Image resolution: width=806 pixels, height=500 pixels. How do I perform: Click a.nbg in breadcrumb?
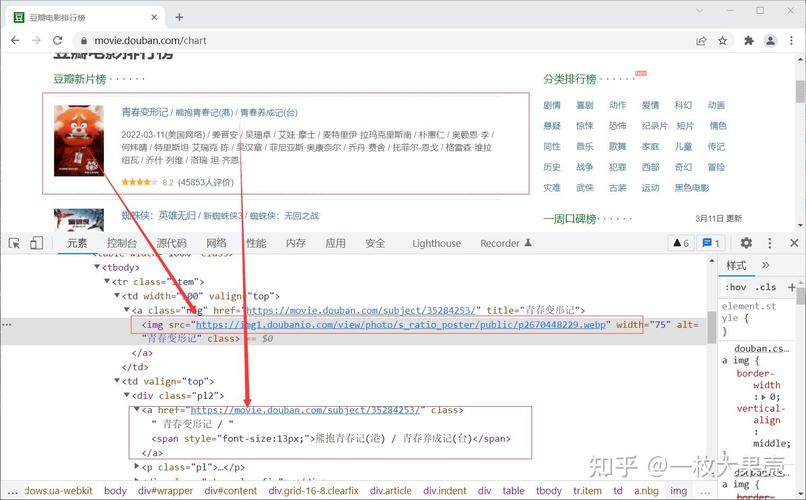[646, 491]
